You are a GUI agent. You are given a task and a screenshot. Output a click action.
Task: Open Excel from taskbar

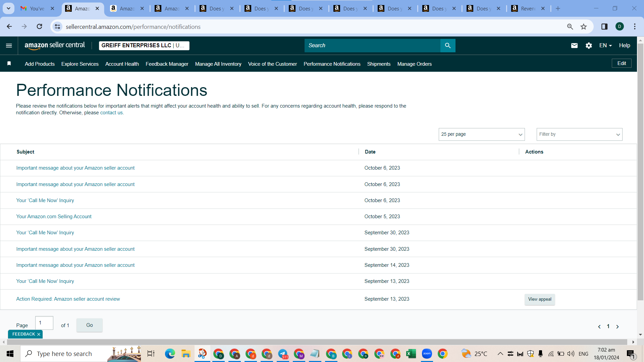tap(411, 354)
